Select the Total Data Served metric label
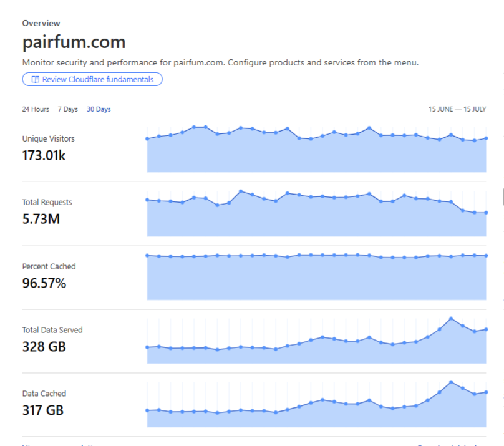504x446 pixels. [52, 330]
